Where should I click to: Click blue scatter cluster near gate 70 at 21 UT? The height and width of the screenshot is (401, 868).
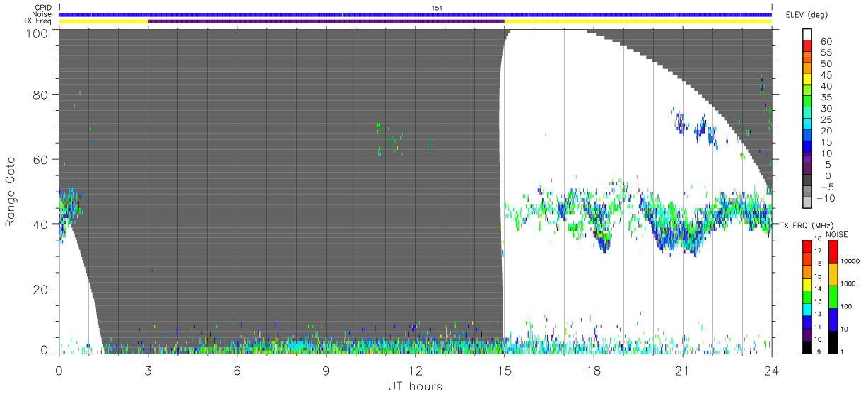tap(682, 124)
